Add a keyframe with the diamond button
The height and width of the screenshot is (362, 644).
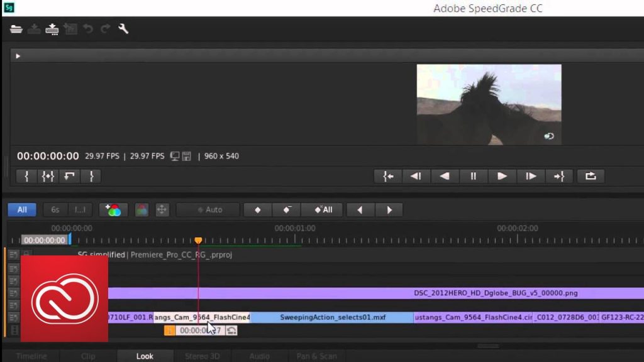(x=257, y=210)
